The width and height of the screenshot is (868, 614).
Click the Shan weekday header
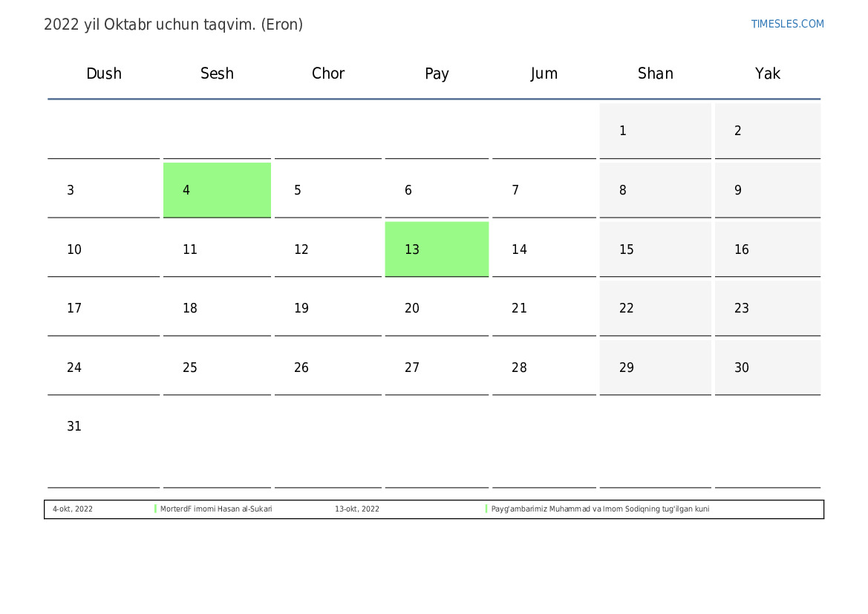click(x=656, y=74)
